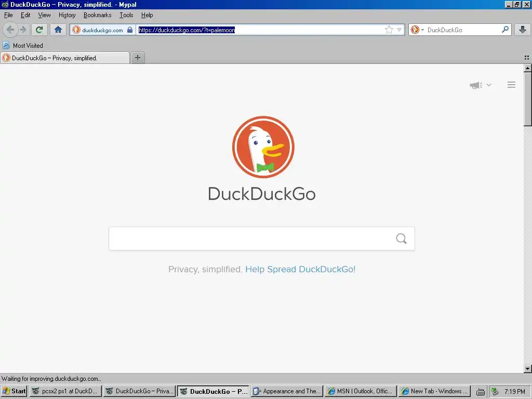
Task: Click the magnifier in the toolbar search box
Action: click(505, 30)
